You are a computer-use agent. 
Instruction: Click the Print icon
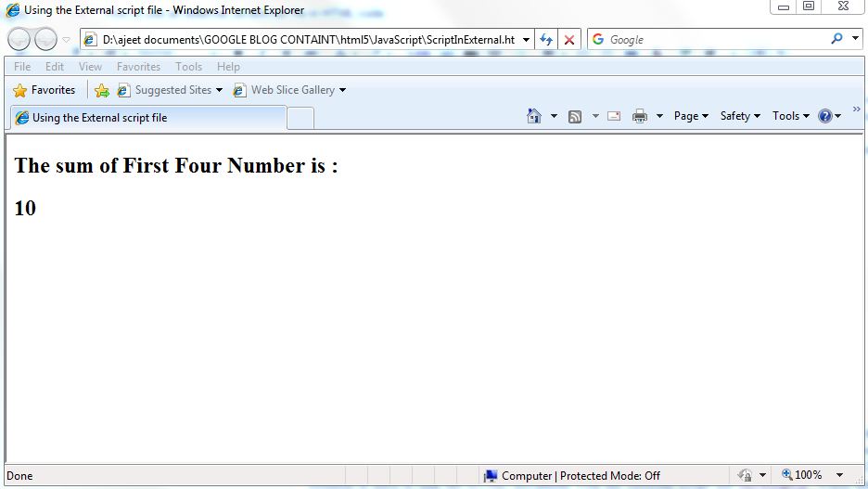tap(640, 116)
